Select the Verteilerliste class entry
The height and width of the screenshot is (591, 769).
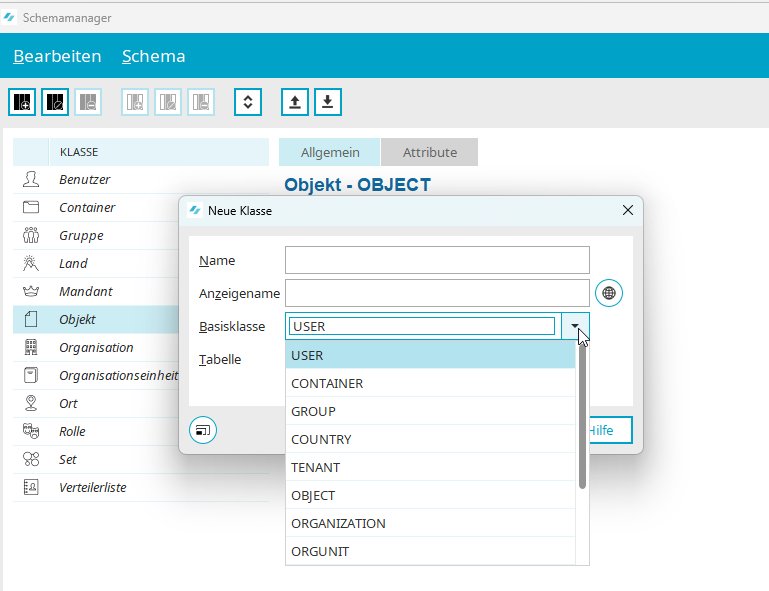pos(93,488)
